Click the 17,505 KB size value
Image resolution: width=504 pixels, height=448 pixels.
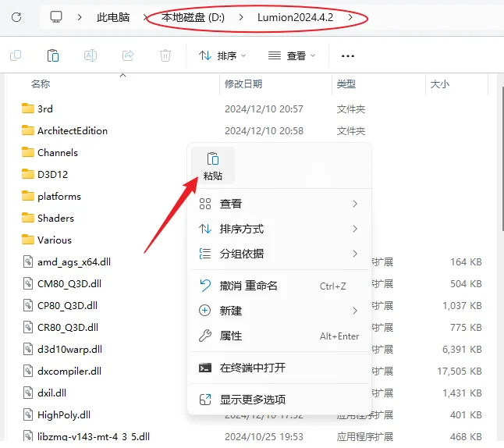(x=460, y=372)
